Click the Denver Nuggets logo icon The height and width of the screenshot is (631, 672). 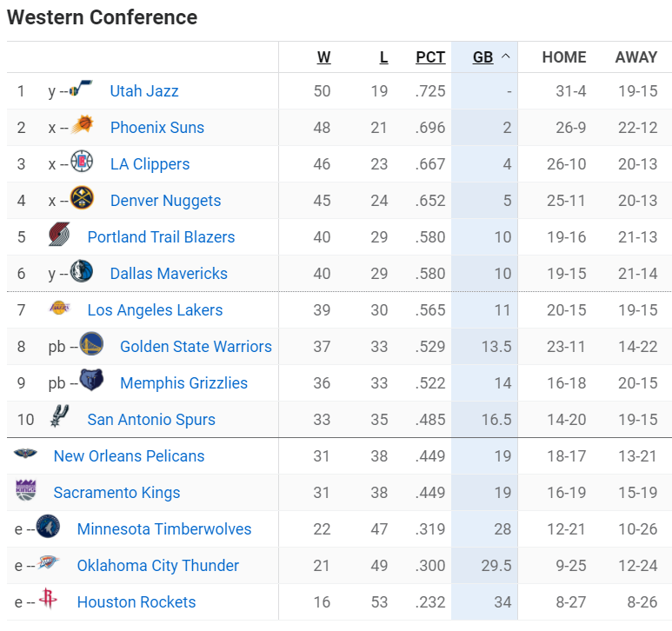coord(82,198)
